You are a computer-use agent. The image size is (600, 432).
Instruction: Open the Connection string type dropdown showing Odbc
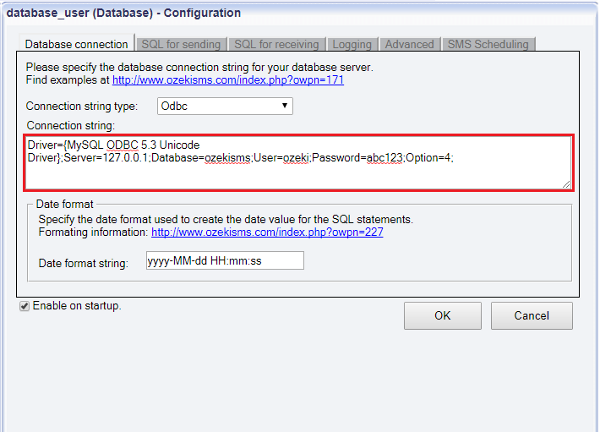(224, 105)
